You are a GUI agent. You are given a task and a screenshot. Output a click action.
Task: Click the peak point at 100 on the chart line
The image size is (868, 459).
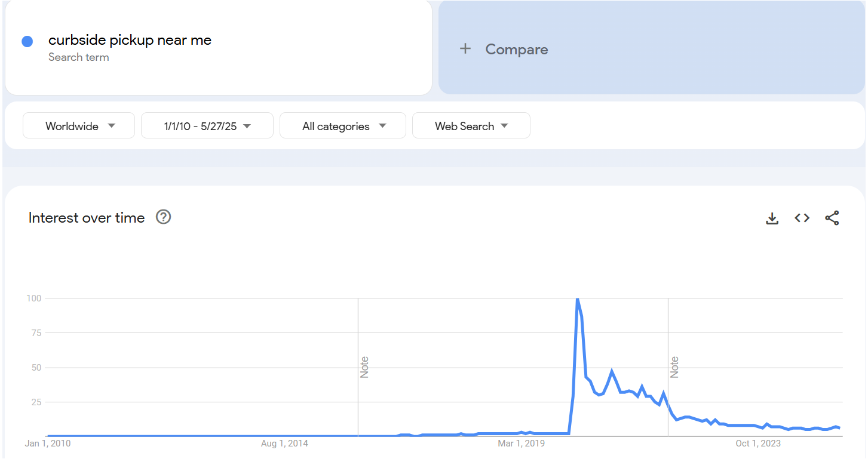click(577, 298)
